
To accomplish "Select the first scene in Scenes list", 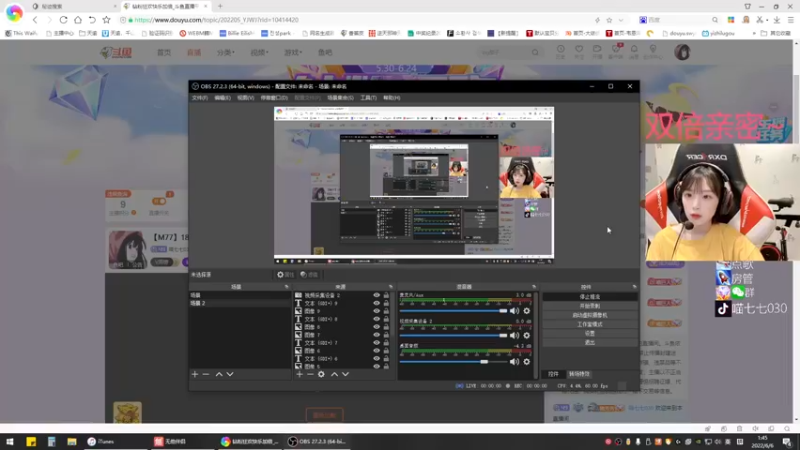I will pyautogui.click(x=240, y=295).
